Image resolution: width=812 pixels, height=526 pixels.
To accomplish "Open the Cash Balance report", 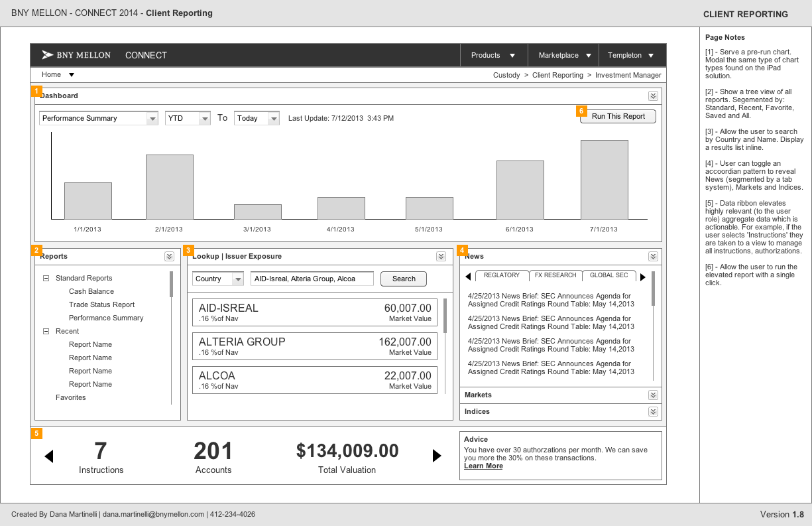I will click(x=91, y=291).
